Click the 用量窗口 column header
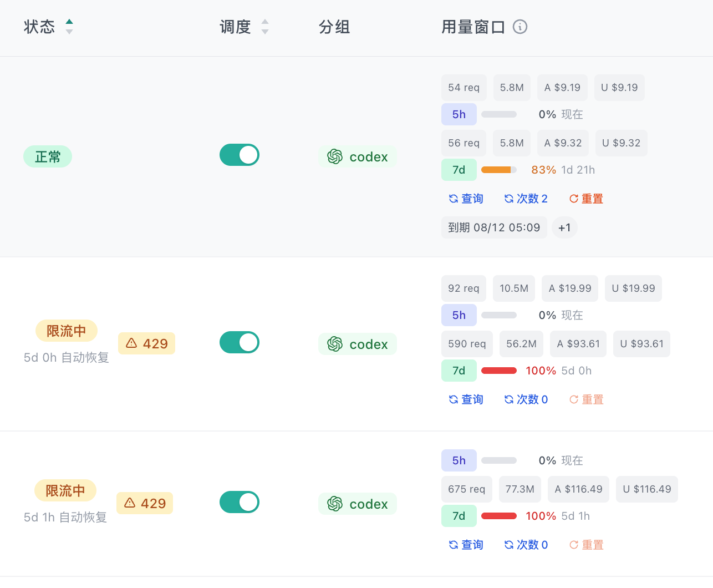 click(x=473, y=27)
